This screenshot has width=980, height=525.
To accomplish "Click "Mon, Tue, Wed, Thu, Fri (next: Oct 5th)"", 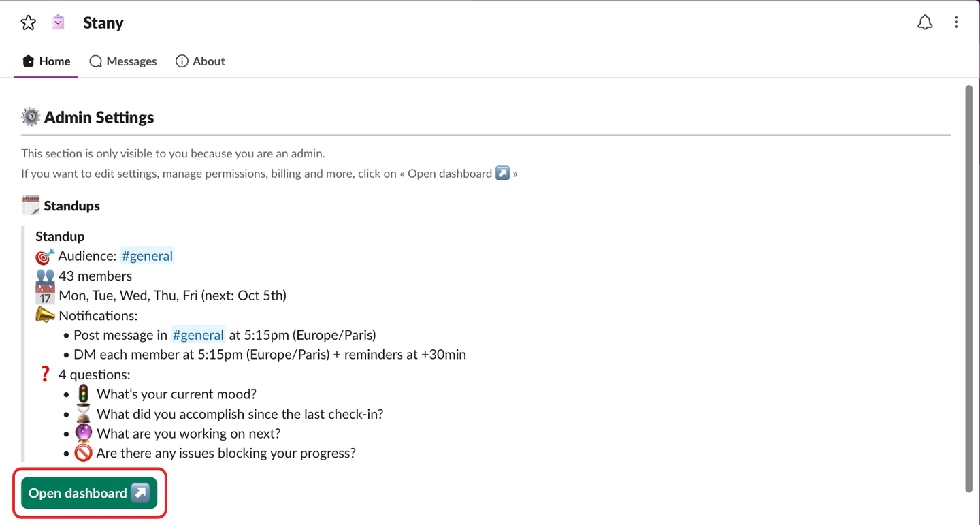I will pos(172,296).
